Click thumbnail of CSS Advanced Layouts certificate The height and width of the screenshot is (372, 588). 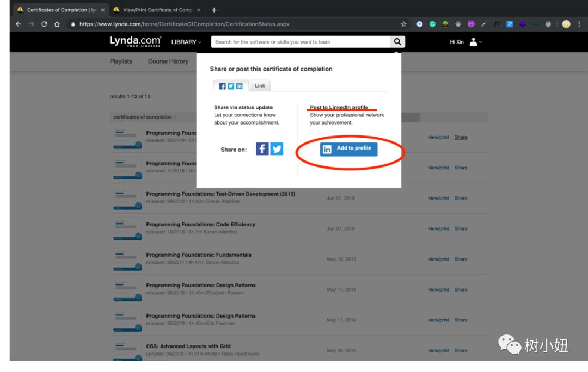click(127, 350)
